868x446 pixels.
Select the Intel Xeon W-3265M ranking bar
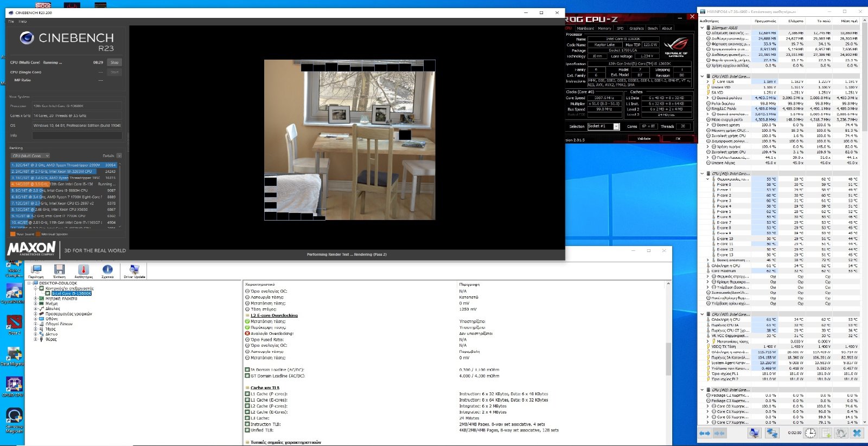point(63,171)
